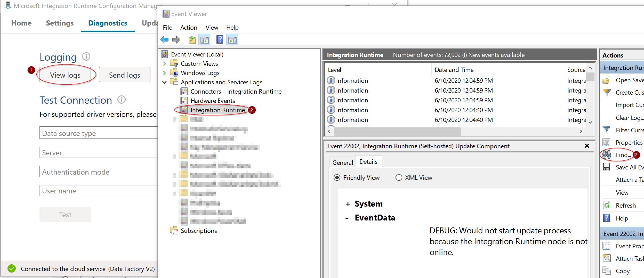Switch to the Home tab in Configuration Manager
644x278 pixels.
[x=21, y=23]
